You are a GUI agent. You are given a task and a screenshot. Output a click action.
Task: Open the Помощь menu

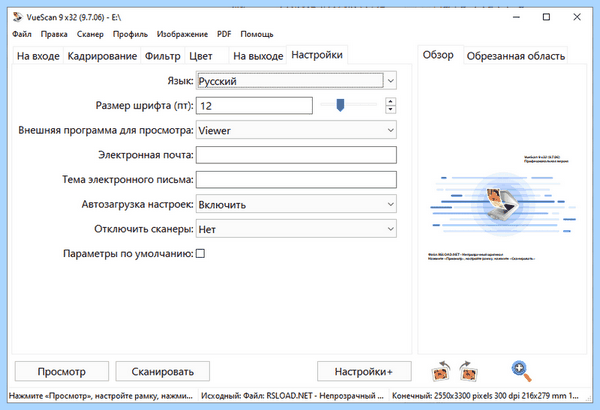click(x=257, y=34)
